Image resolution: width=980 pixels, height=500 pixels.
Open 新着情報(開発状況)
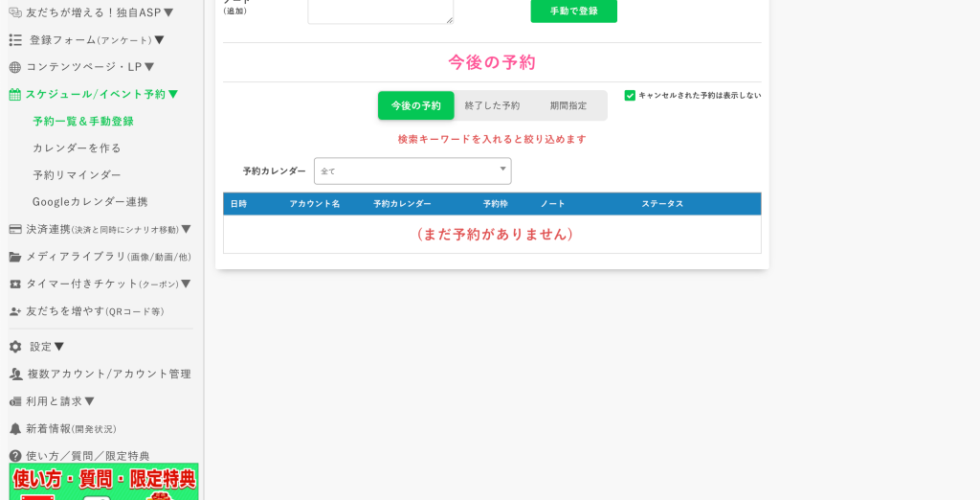click(x=71, y=429)
